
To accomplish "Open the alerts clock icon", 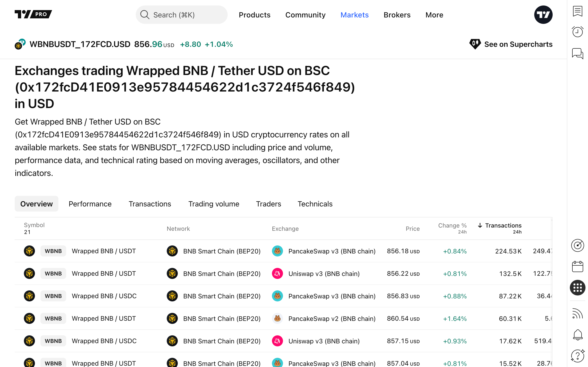I will coord(577,32).
